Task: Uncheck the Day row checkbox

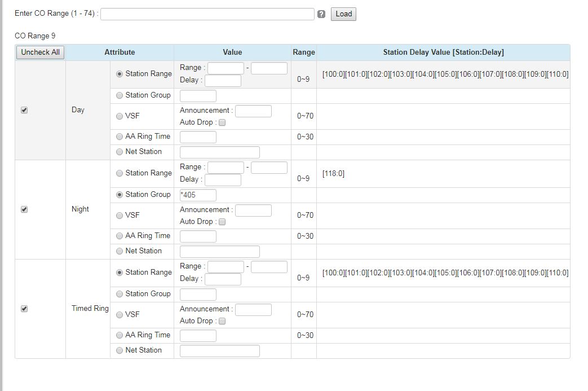Action: (24, 110)
